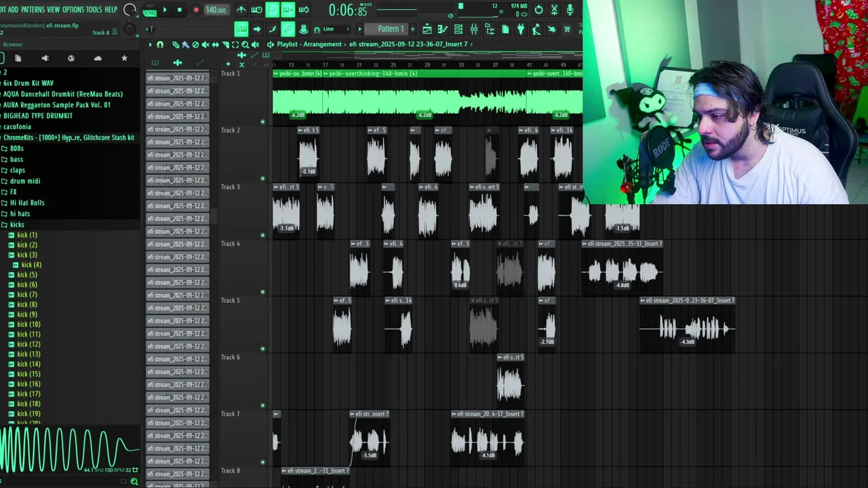Mute Track 2 using its green LED

262,179
